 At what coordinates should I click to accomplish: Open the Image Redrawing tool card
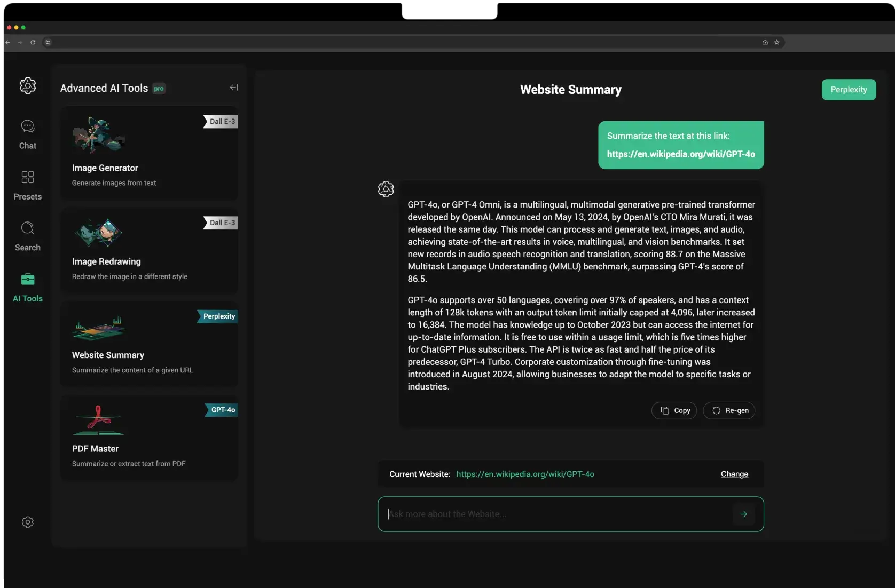point(150,250)
